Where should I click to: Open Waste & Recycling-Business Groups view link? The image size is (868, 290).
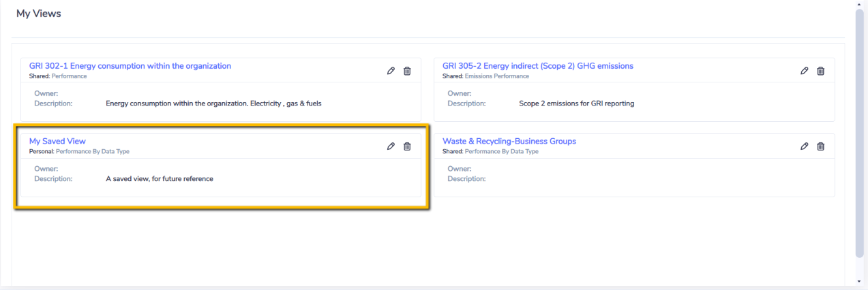(x=509, y=141)
